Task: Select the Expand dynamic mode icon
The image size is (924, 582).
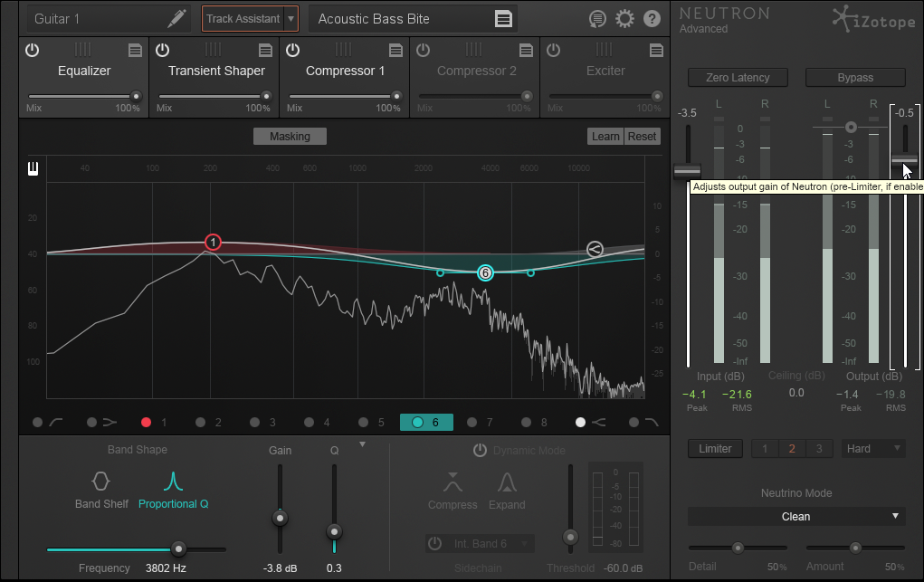Action: click(507, 482)
